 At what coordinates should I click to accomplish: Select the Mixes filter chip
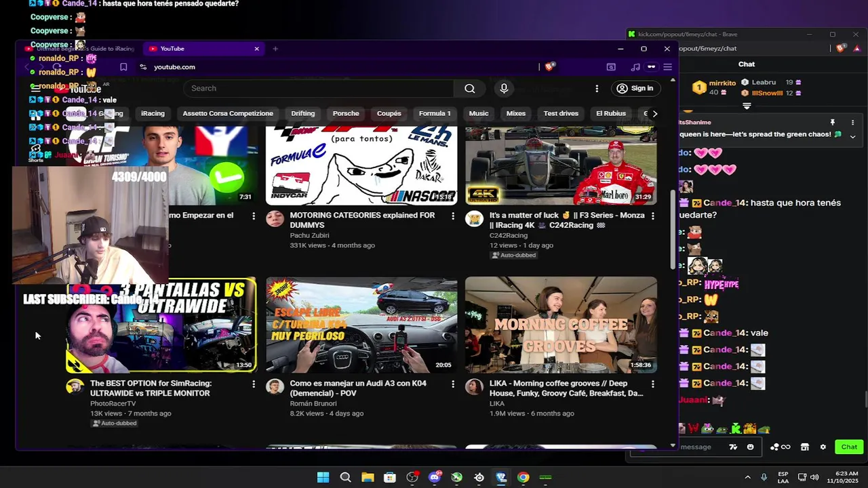click(x=516, y=113)
